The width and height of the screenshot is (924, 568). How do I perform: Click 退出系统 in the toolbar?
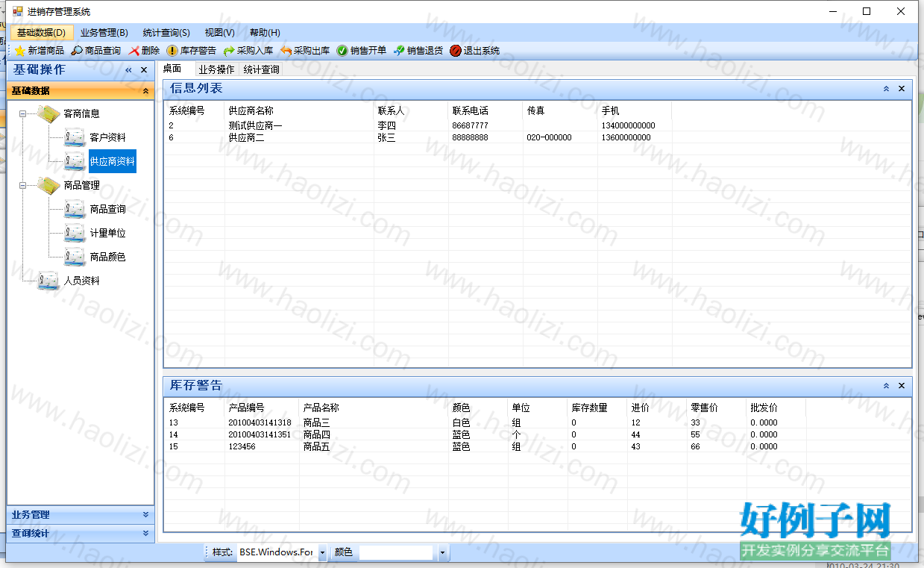(x=475, y=51)
